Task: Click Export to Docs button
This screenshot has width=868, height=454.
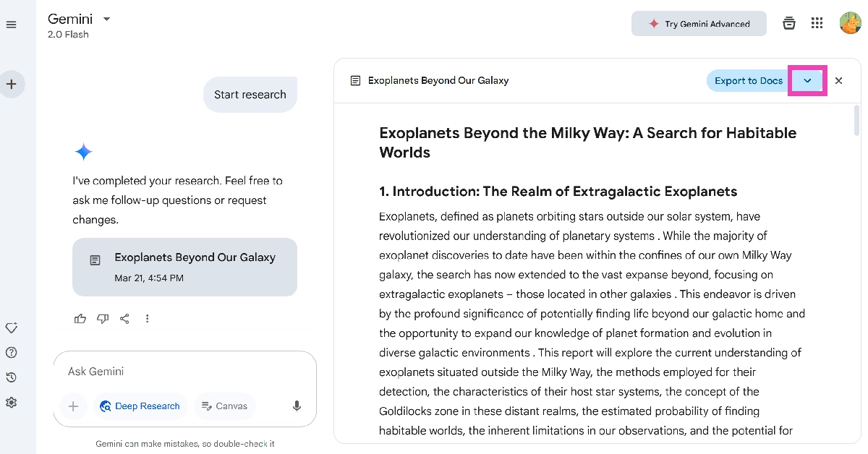Action: click(748, 81)
